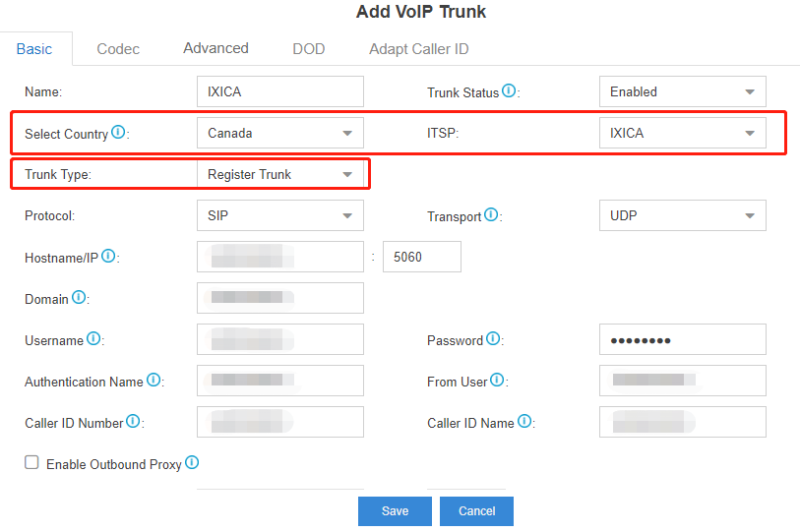
Task: Click the Name input field
Action: coord(279,91)
